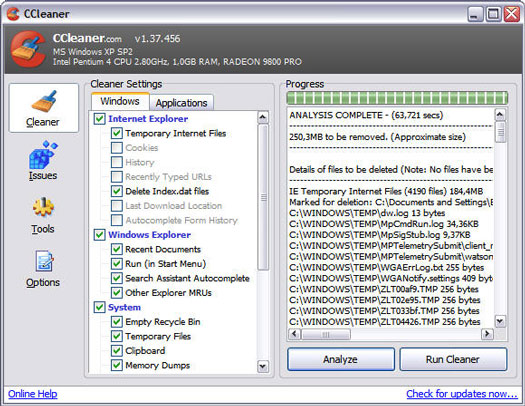Select the ZLT04426.TMP entry
This screenshot has height=406, width=525.
pyautogui.click(x=385, y=322)
